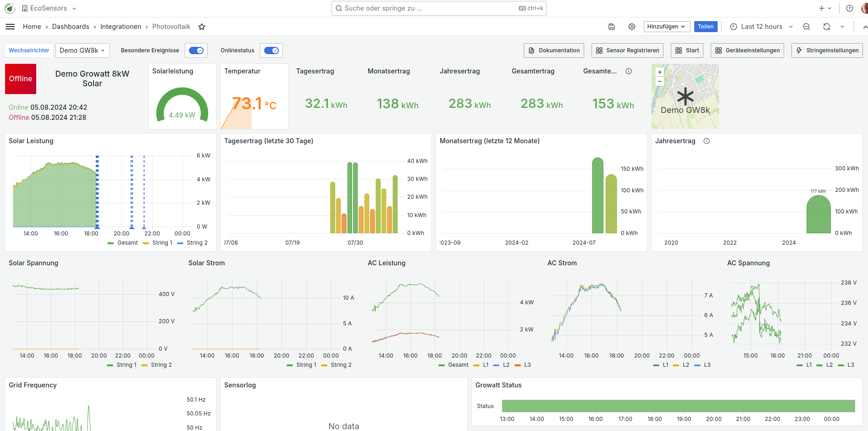The image size is (868, 431).
Task: Zoom out on the map
Action: pyautogui.click(x=660, y=81)
